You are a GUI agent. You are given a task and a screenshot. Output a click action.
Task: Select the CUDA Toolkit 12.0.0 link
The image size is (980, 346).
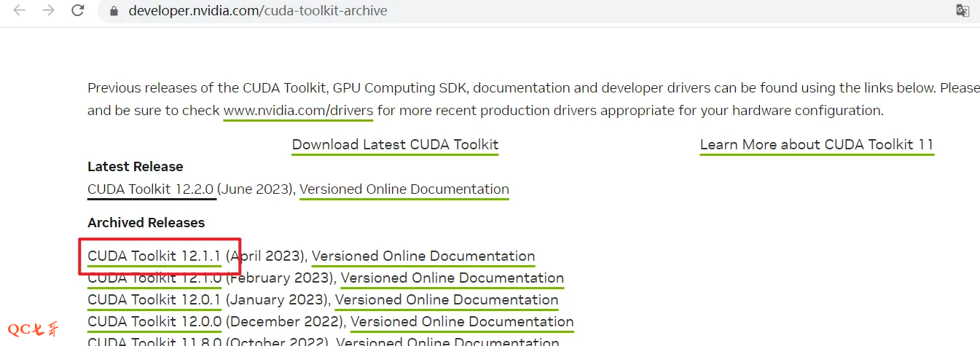154,321
